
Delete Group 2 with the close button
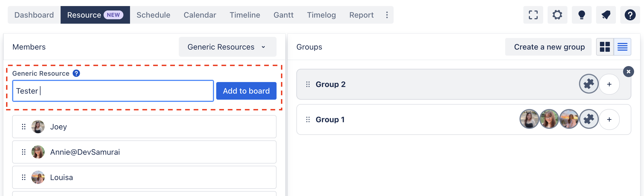click(629, 72)
